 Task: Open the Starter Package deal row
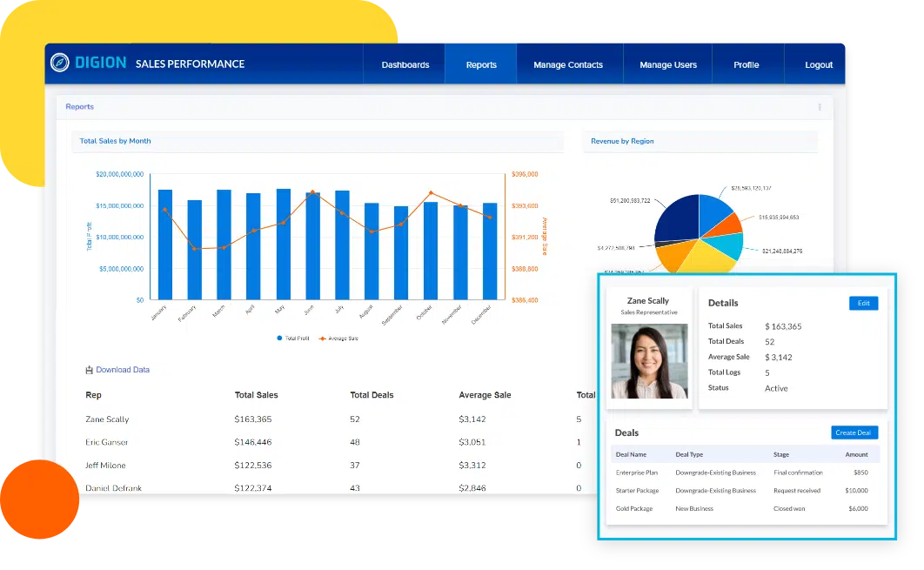click(746, 491)
